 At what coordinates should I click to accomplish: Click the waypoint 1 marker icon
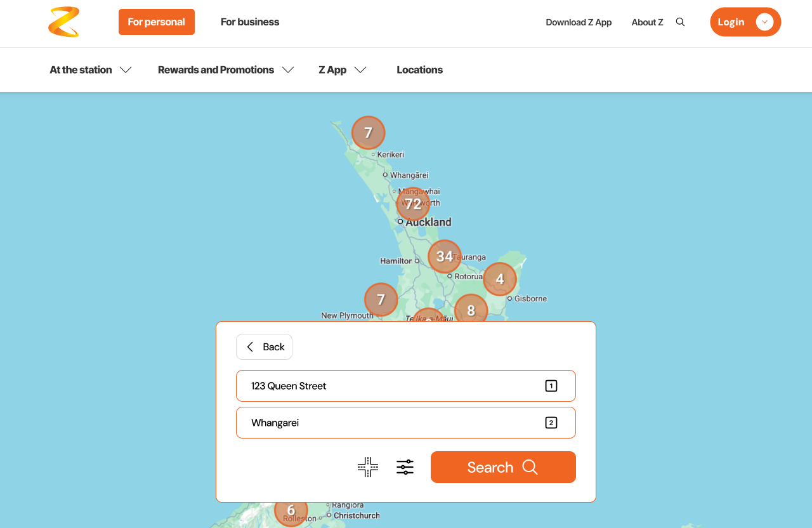551,386
